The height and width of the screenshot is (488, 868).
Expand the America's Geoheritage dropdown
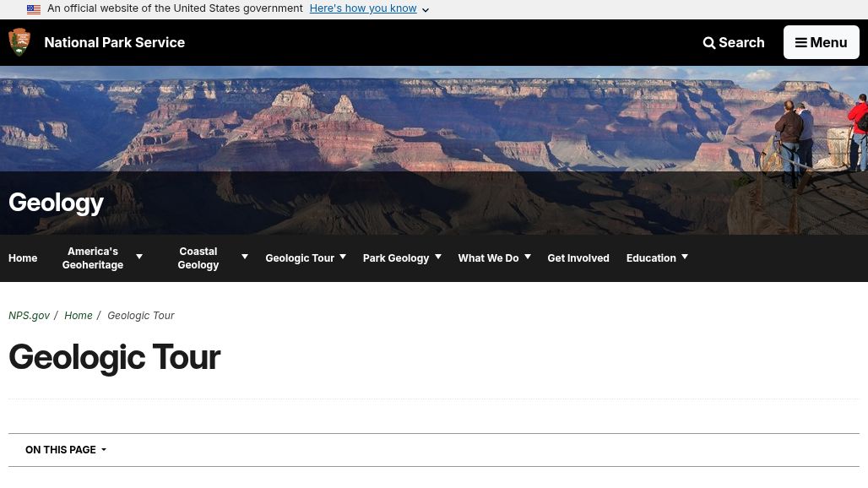pos(138,257)
